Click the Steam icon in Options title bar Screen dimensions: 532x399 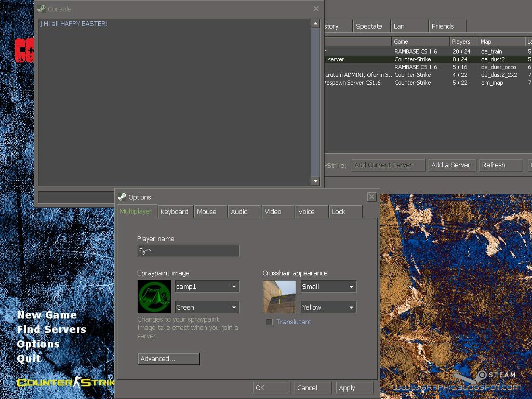(122, 197)
